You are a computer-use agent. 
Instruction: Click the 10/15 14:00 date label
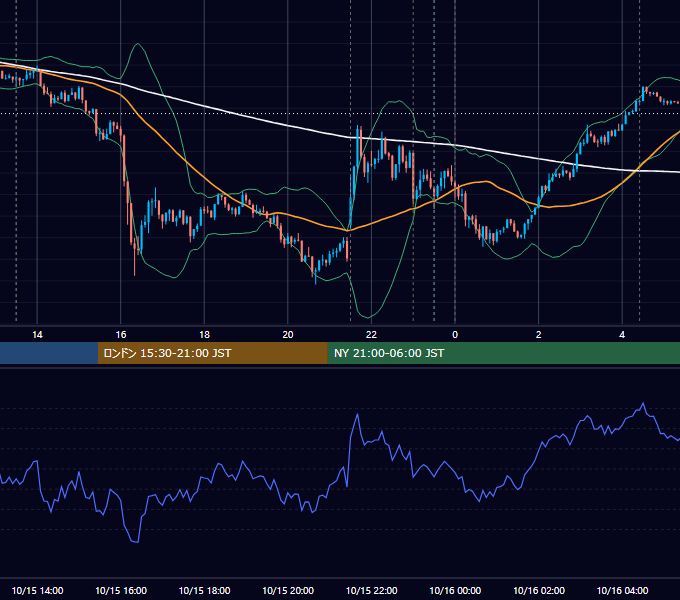coord(37,590)
